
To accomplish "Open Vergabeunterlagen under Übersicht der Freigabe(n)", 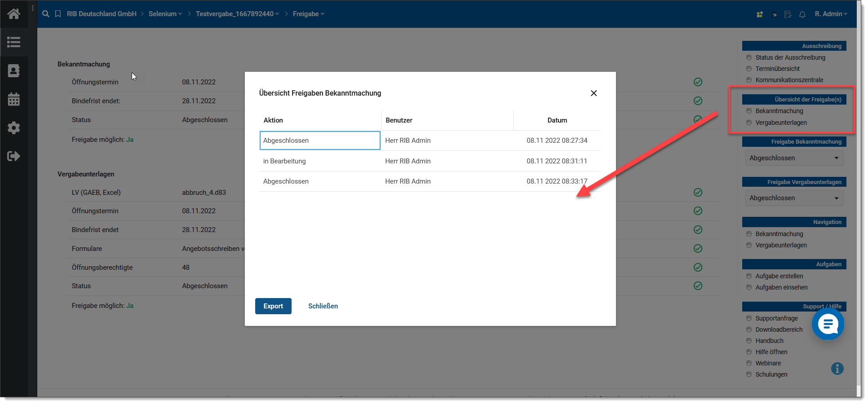I will (781, 123).
